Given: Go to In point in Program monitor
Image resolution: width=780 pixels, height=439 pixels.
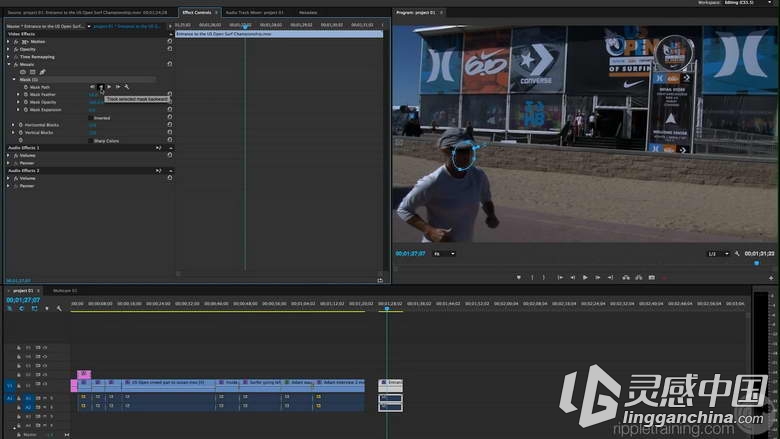Looking at the screenshot, I should click(560, 277).
